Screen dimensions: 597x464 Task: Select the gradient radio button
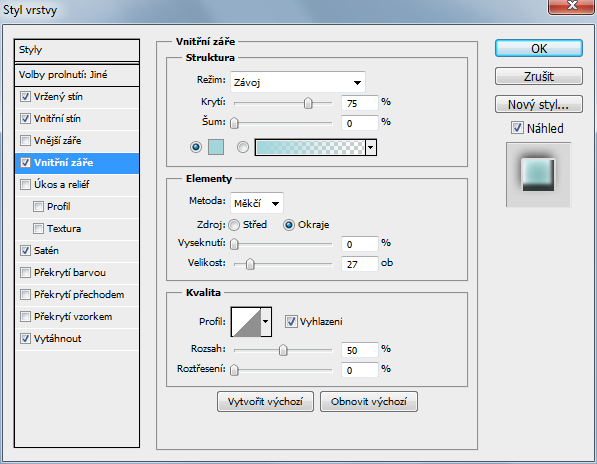point(243,147)
